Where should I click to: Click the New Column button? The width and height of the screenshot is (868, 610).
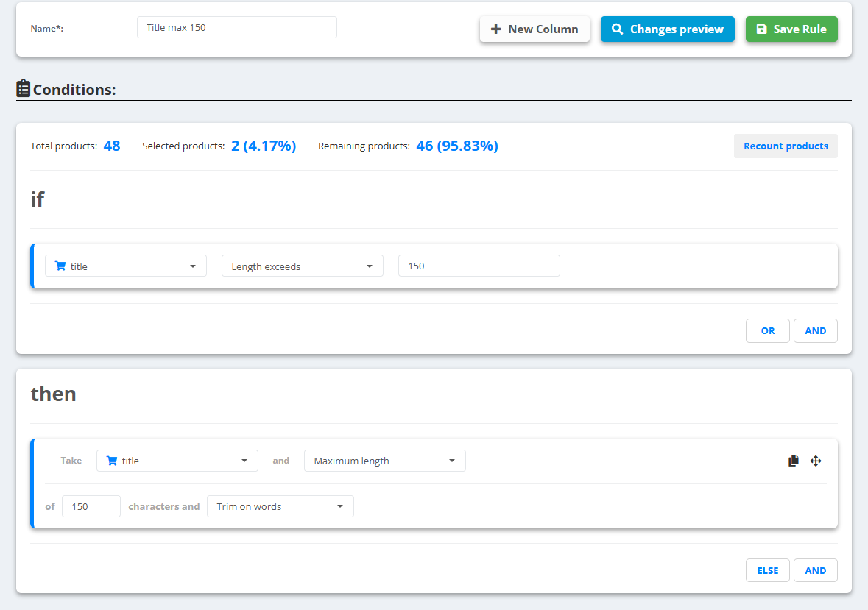tap(534, 29)
